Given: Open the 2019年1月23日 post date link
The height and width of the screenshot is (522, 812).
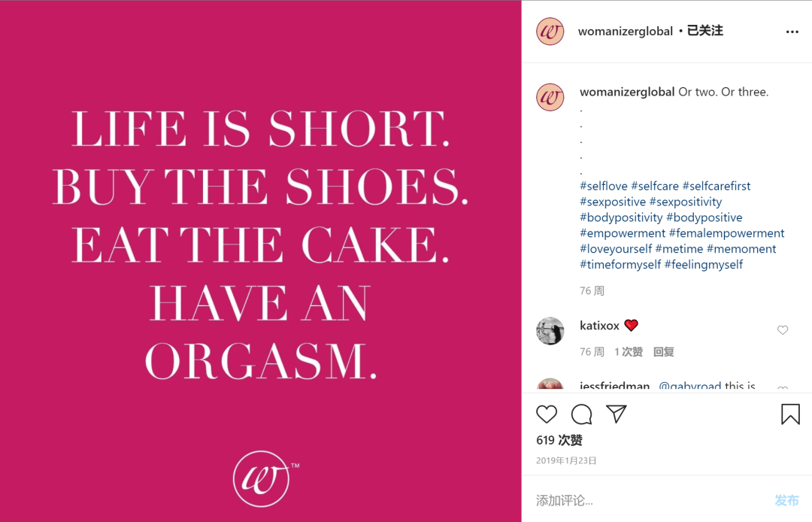Looking at the screenshot, I should click(566, 460).
